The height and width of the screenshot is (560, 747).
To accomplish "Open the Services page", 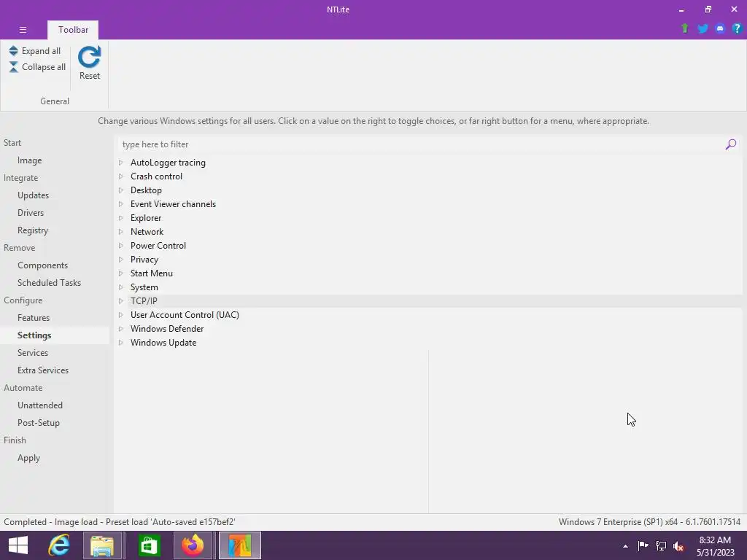I will click(x=32, y=353).
